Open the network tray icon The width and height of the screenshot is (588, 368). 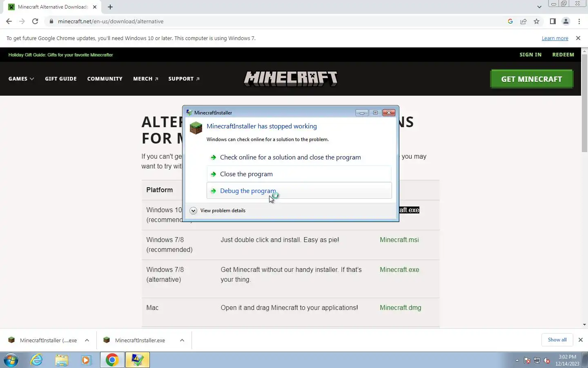[537, 361]
